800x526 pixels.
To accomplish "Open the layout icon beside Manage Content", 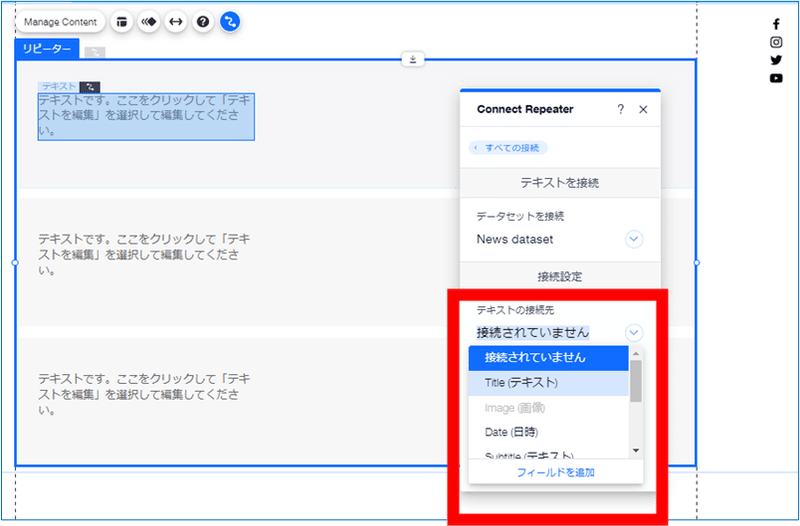I will pos(121,22).
